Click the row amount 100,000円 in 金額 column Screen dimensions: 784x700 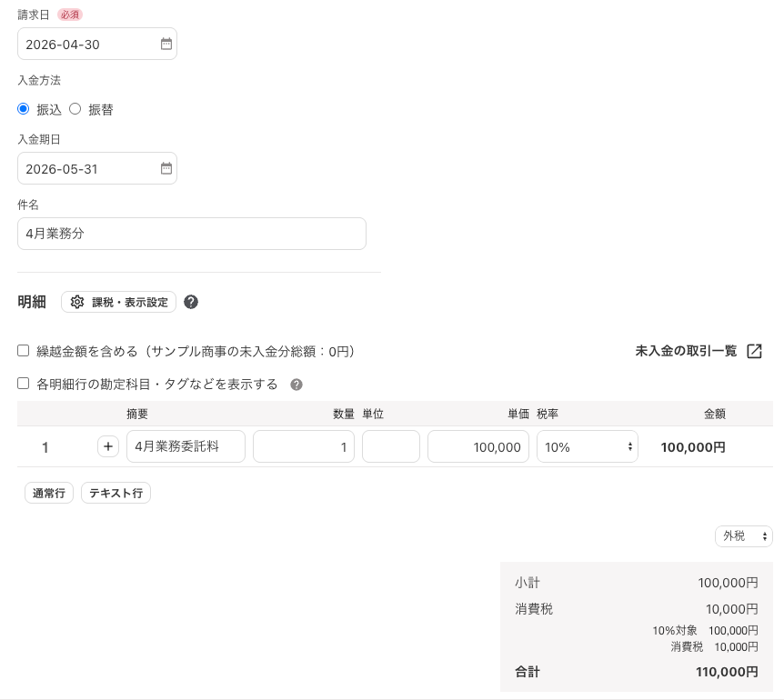(693, 447)
